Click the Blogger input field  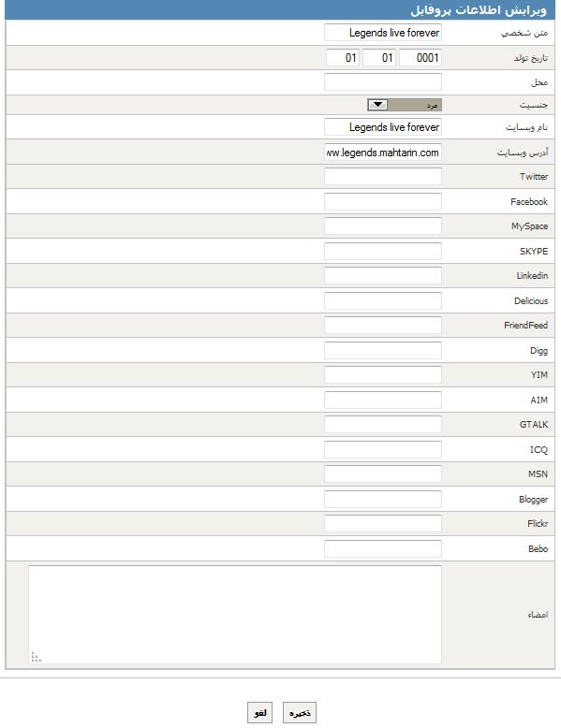click(x=383, y=499)
